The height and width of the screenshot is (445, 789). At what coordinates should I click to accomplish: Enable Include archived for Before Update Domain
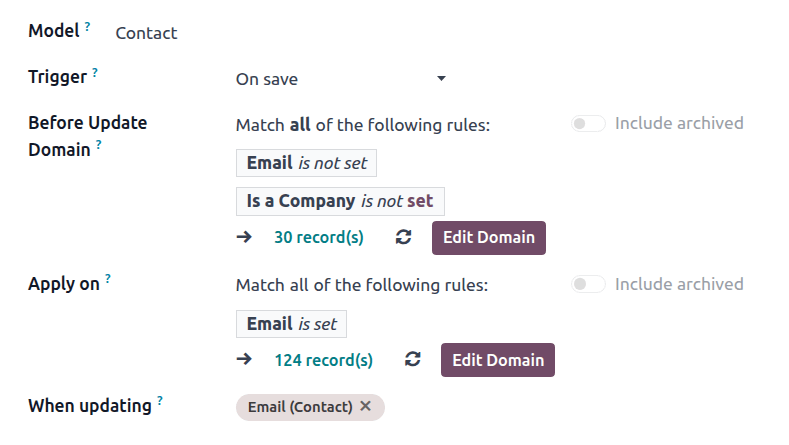coord(588,124)
